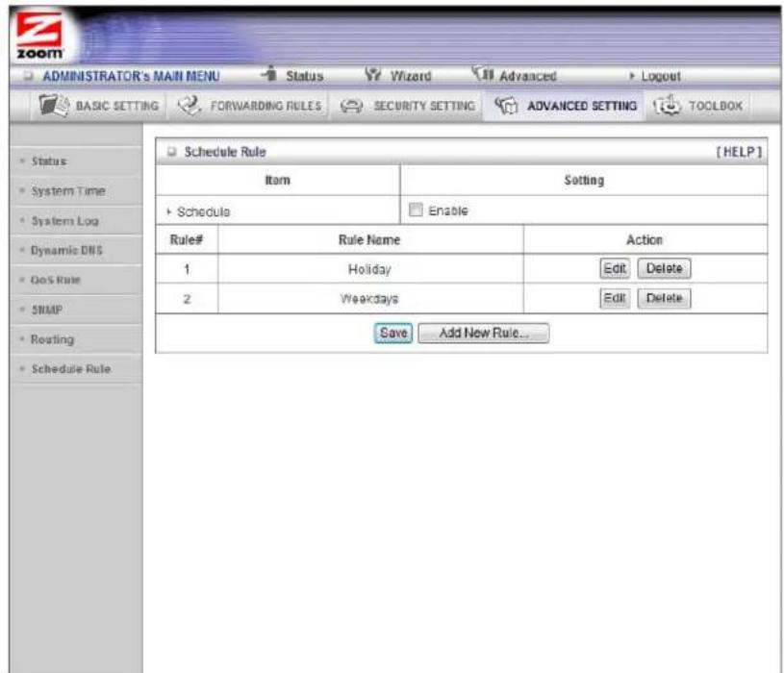The width and height of the screenshot is (784, 673).
Task: Click the Item column header
Action: click(277, 181)
